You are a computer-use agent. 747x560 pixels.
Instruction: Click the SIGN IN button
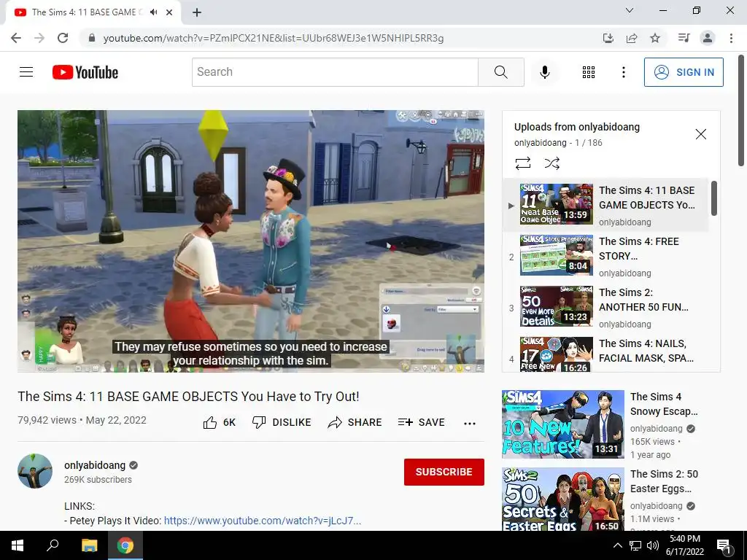click(x=684, y=72)
